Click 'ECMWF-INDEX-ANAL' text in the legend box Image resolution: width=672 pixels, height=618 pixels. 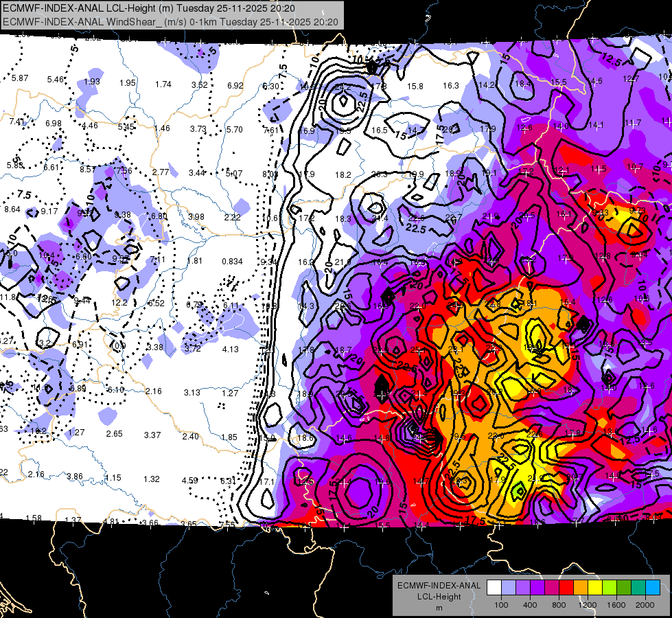point(439,586)
